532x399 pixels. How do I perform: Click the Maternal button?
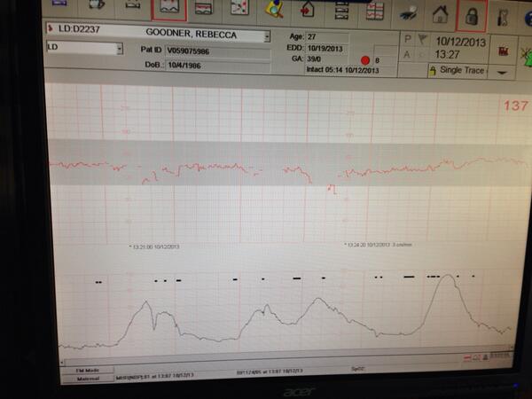coord(88,379)
